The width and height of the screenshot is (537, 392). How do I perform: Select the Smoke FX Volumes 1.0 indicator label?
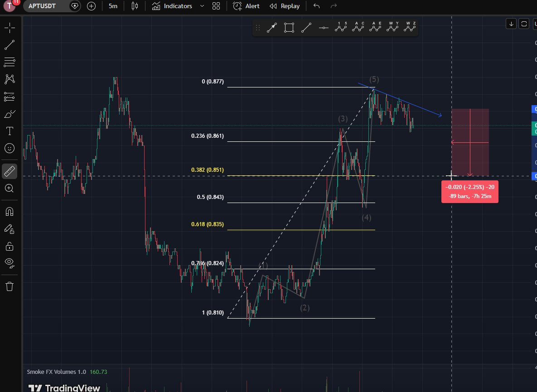(x=57, y=372)
